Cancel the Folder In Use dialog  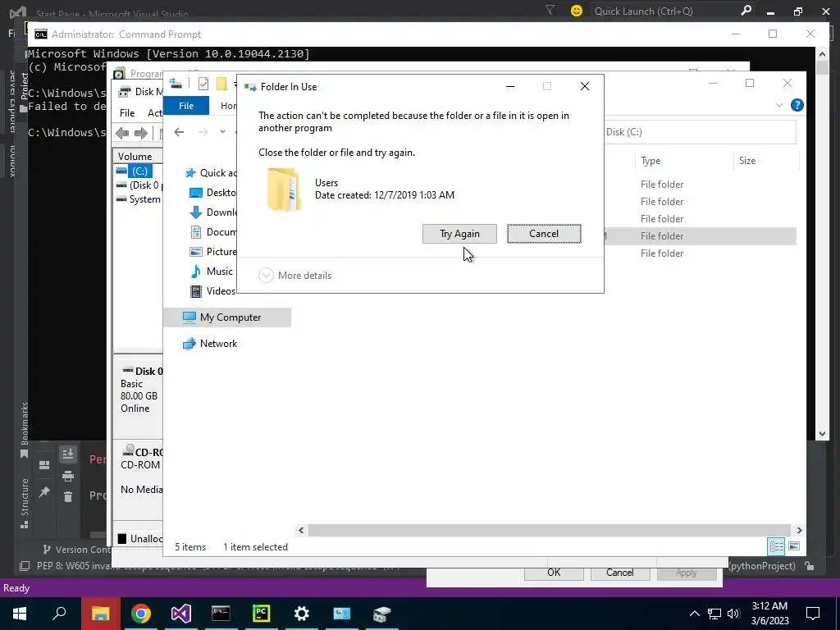point(544,234)
